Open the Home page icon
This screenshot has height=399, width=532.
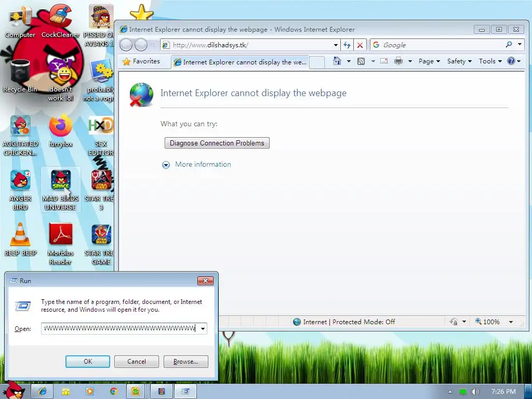point(337,61)
